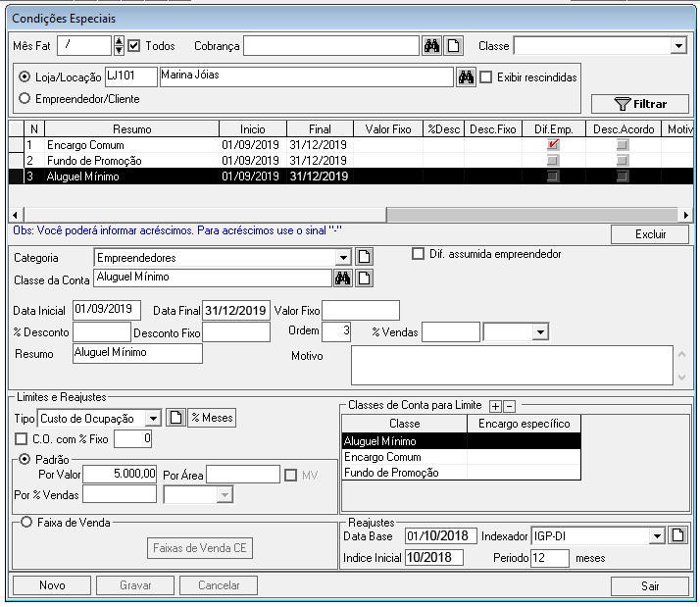This screenshot has height=607, width=700.
Task: Open dropdown beside Por % Vendas
Action: coord(225,495)
